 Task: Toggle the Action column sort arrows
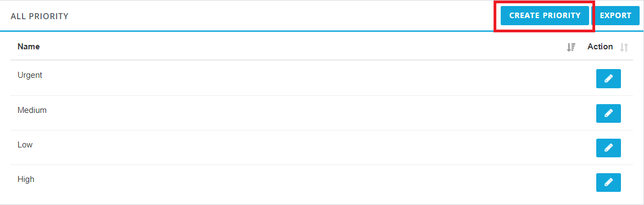[x=624, y=47]
